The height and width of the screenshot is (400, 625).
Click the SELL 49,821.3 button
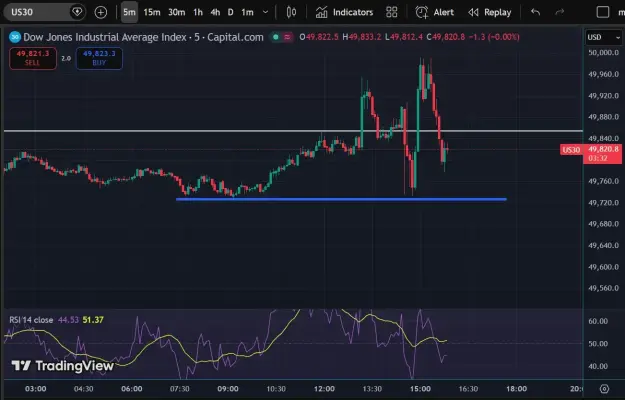tap(33, 58)
